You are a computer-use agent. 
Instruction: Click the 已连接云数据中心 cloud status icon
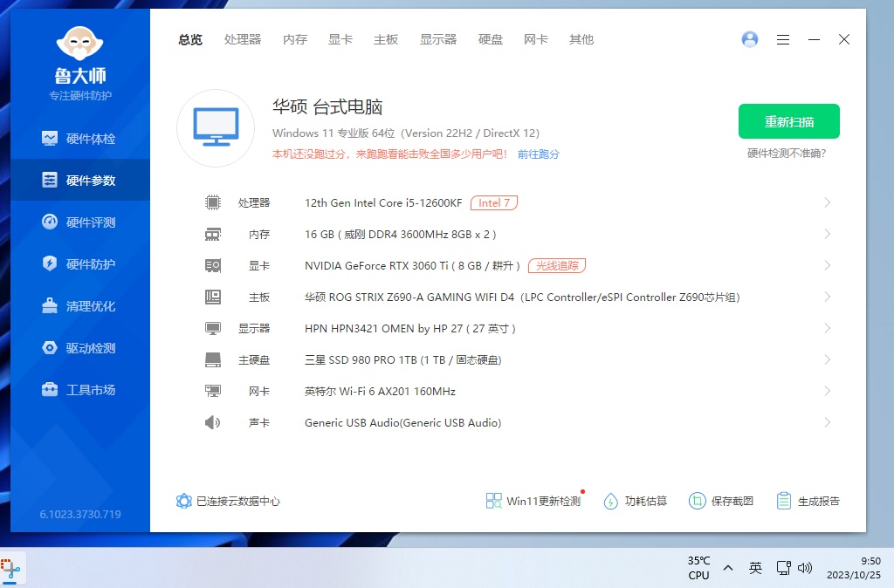[x=184, y=501]
